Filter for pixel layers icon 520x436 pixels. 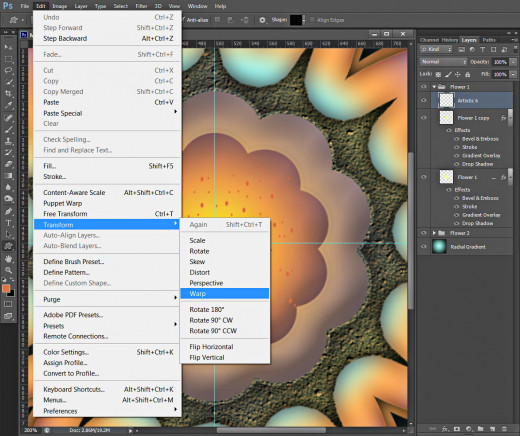[461, 49]
